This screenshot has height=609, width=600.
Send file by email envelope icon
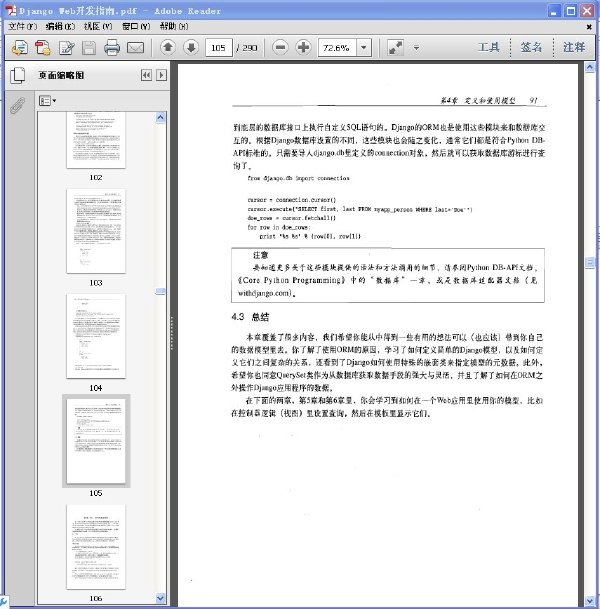136,48
